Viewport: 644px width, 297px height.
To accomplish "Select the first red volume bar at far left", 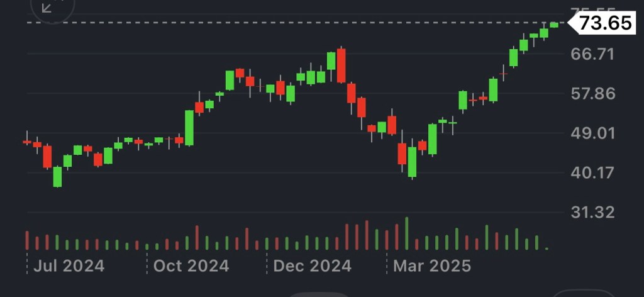I will click(x=27, y=240).
